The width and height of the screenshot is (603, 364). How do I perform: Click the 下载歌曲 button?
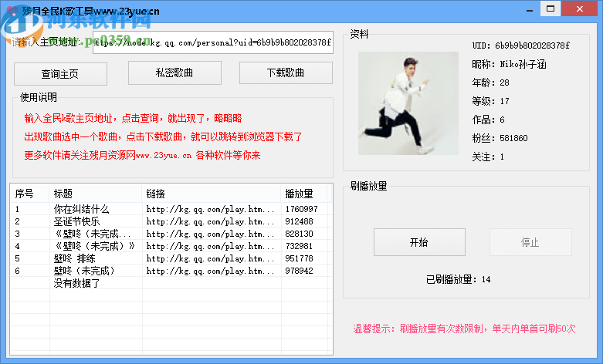286,72
